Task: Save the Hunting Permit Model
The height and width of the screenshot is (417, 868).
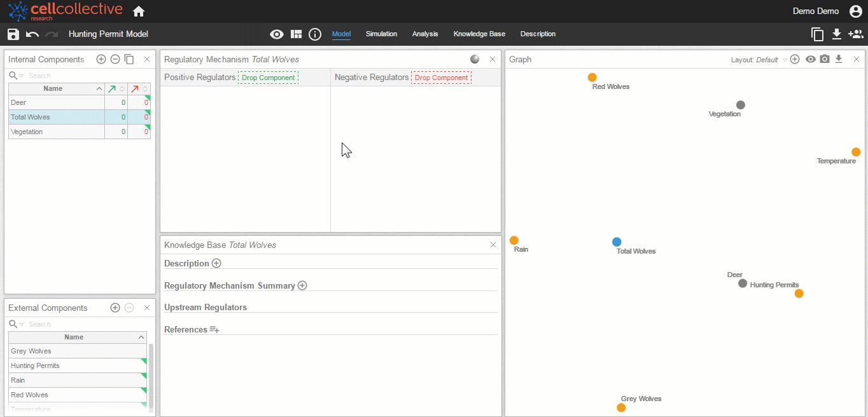Action: [x=13, y=34]
